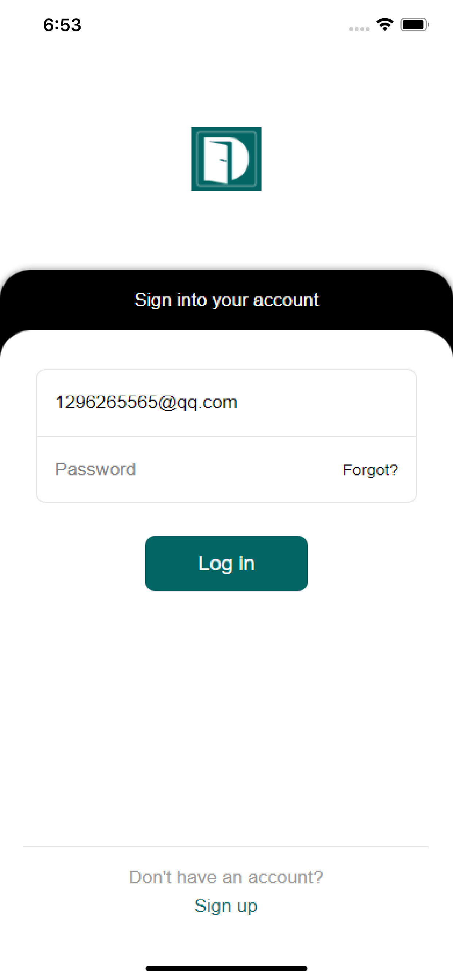
Task: Tap the "Sign into your account" heading
Action: 227,300
